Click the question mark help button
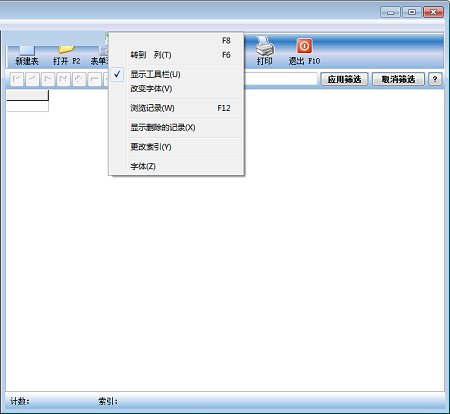Viewport: 450px width, 414px height. (x=435, y=79)
